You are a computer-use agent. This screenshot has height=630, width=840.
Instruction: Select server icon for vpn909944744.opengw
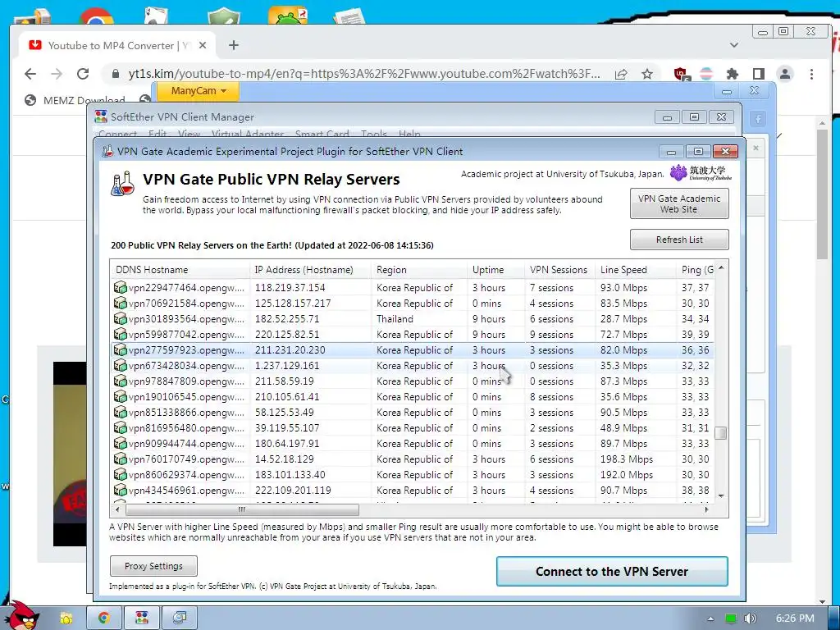pyautogui.click(x=121, y=444)
